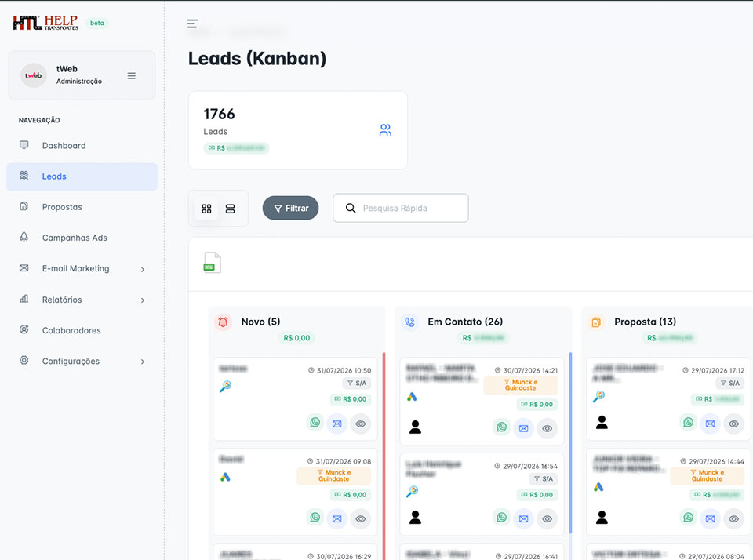Screen dimensions: 753x560
Task: Open Colaboradores page
Action: click(x=71, y=330)
